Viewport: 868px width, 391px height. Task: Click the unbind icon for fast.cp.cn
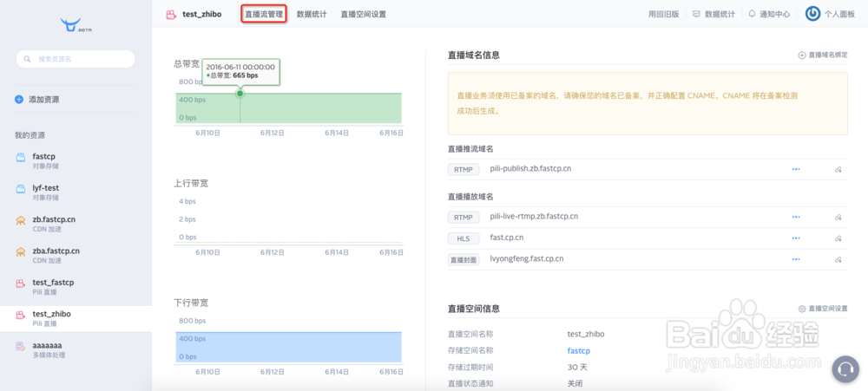[838, 238]
